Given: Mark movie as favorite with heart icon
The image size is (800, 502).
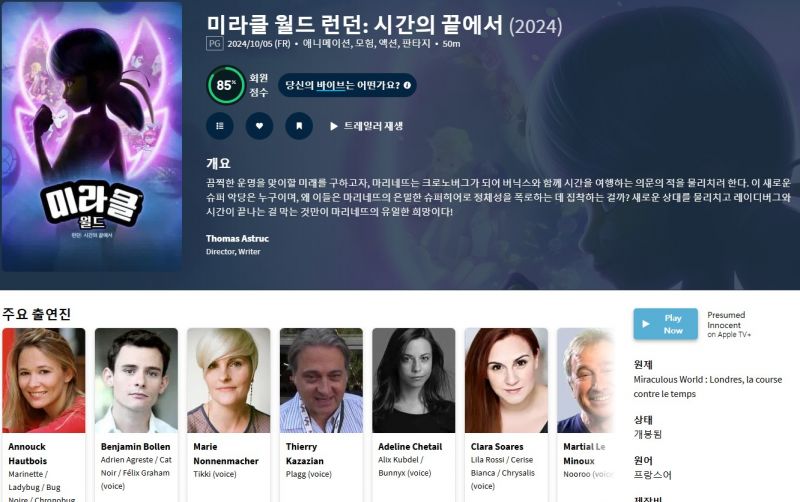Looking at the screenshot, I should [x=259, y=126].
